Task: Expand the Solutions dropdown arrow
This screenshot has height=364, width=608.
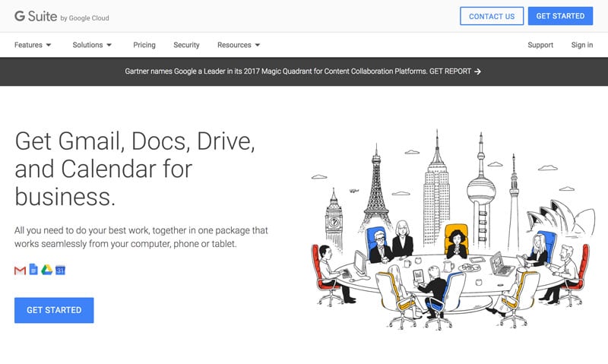Action: point(109,45)
